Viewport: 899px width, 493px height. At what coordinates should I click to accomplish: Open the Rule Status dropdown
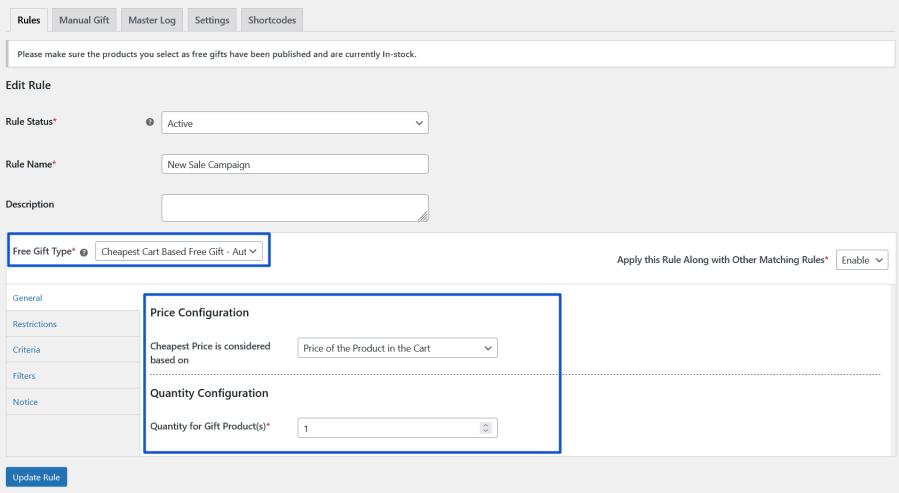[x=294, y=123]
